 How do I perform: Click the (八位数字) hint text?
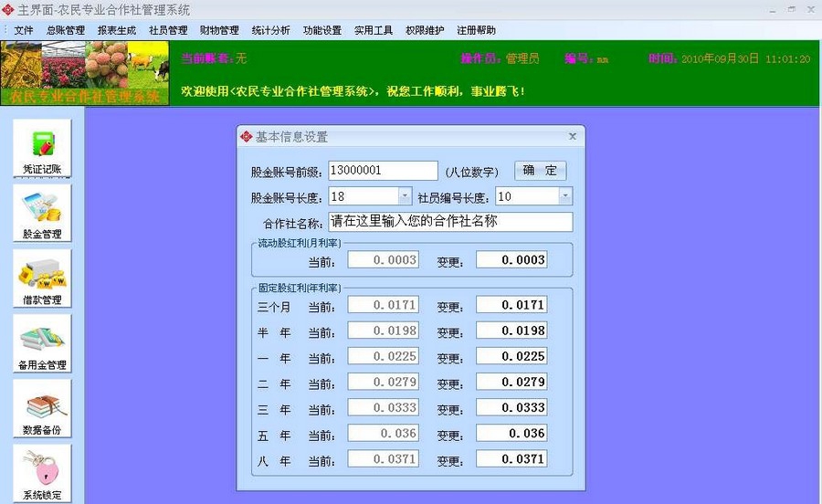tap(472, 172)
